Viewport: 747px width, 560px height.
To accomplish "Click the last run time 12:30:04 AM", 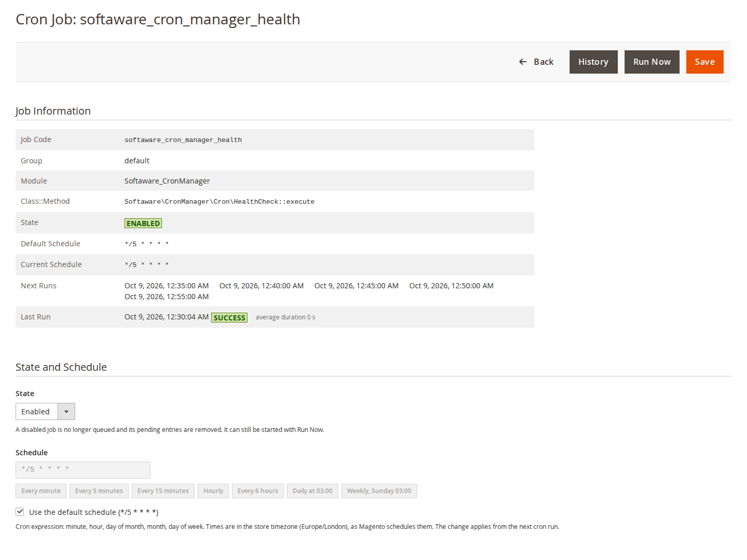I will point(167,317).
